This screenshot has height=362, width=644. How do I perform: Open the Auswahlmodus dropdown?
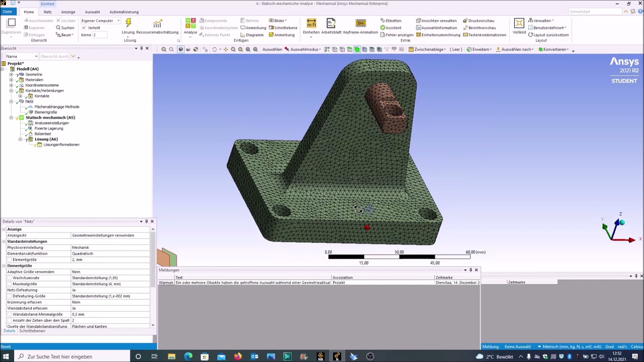tap(302, 49)
